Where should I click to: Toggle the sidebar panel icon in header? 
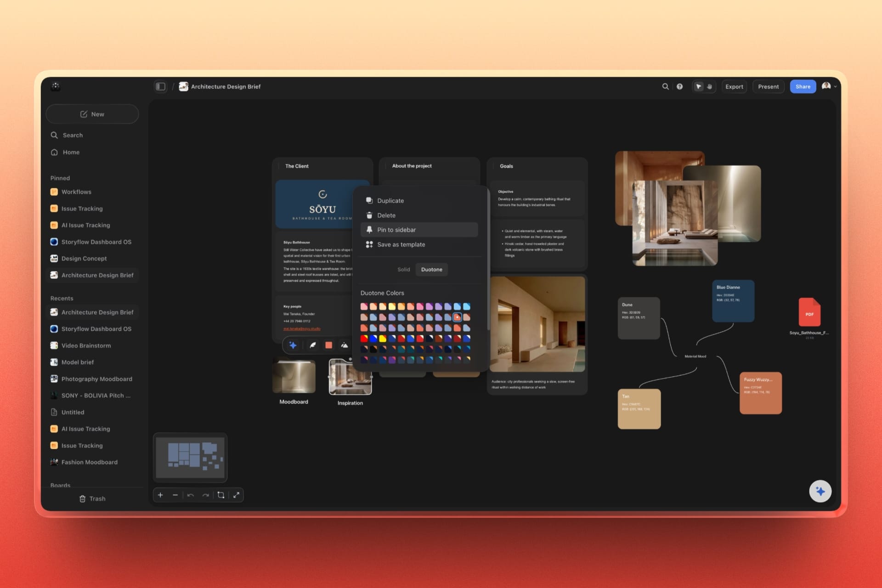[x=160, y=86]
